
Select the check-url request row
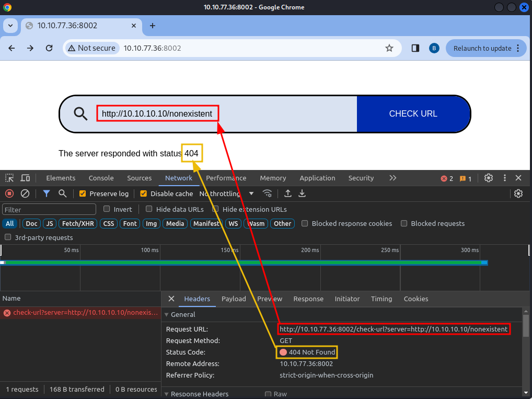[80, 313]
